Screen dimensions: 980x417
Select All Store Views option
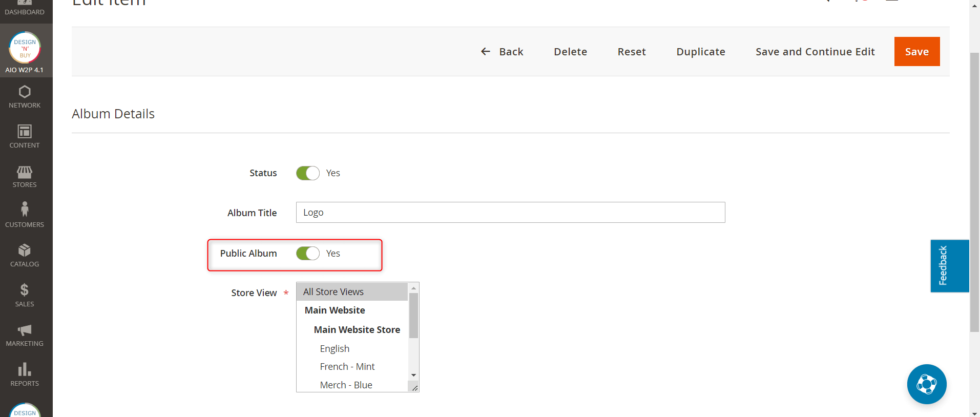click(x=352, y=292)
